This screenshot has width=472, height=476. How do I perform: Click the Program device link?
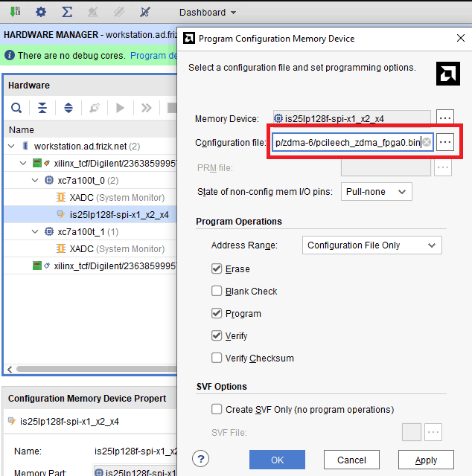[x=153, y=56]
